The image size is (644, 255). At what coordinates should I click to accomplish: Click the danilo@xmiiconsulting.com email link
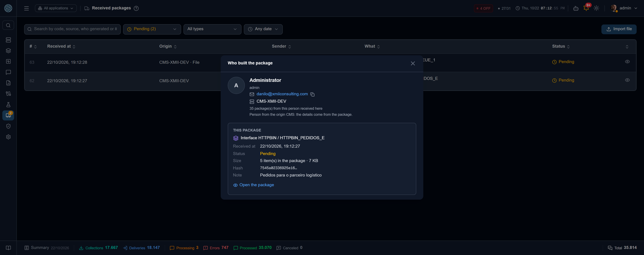[x=282, y=94]
